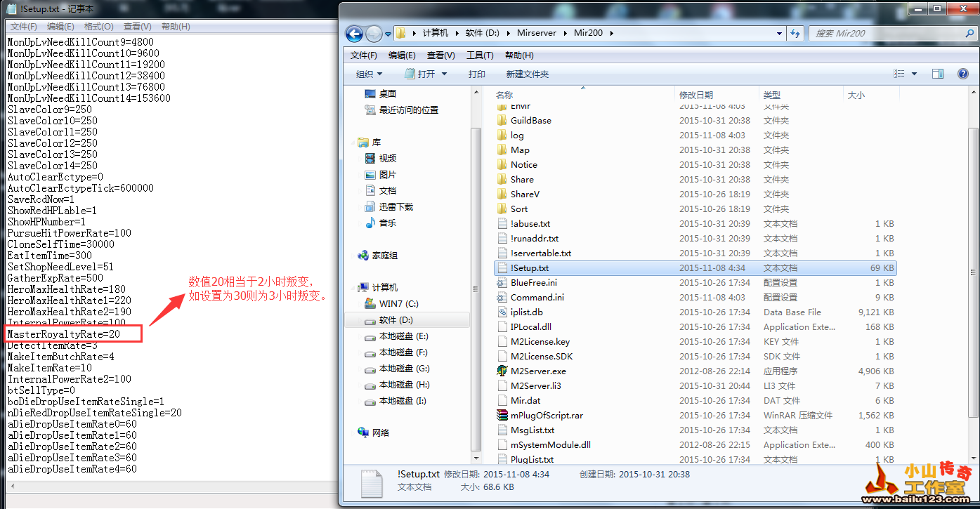Click 软件 (D:) in address breadcrumb
Viewport: 980px width, 509px height.
(x=482, y=33)
